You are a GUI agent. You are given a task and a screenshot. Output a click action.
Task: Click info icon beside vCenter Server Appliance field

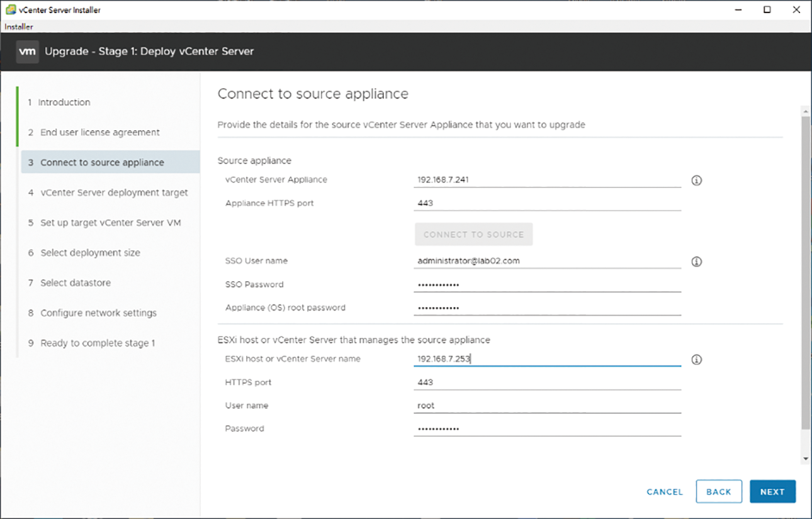pyautogui.click(x=696, y=181)
